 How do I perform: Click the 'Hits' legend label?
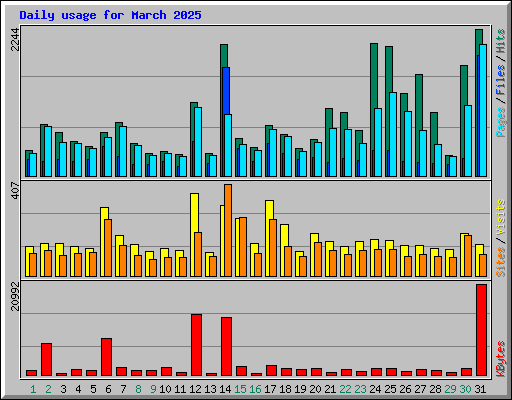tap(500, 41)
